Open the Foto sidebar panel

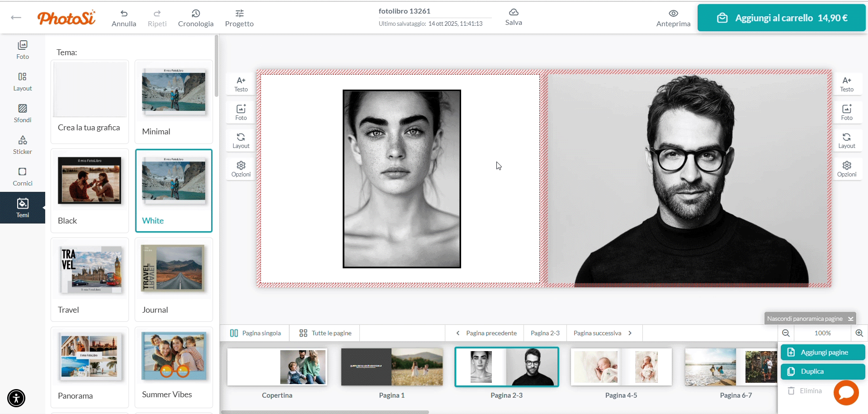23,50
